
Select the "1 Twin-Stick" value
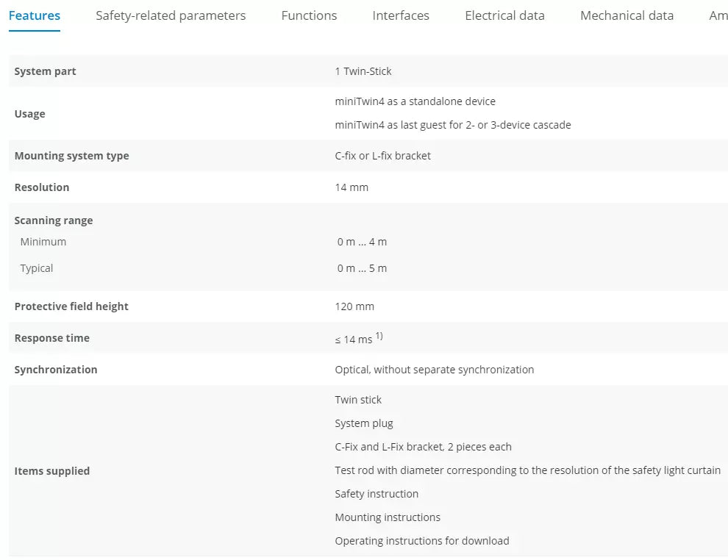pos(363,71)
